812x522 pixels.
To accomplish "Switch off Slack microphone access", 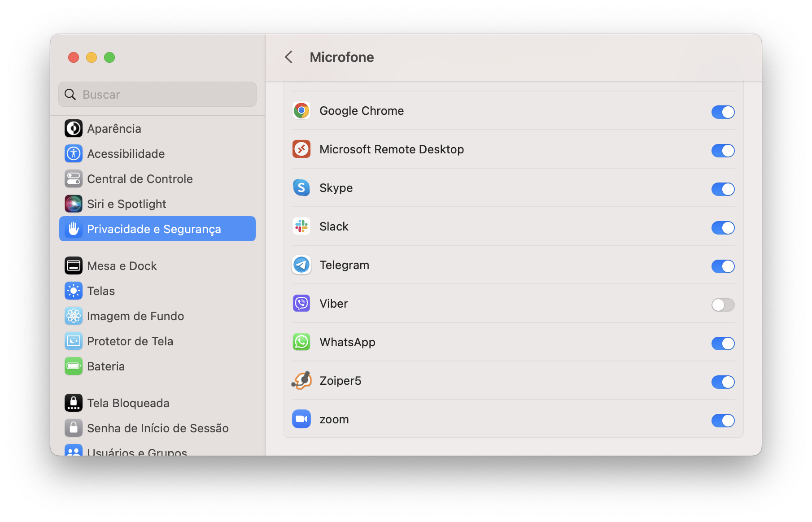I will (723, 228).
